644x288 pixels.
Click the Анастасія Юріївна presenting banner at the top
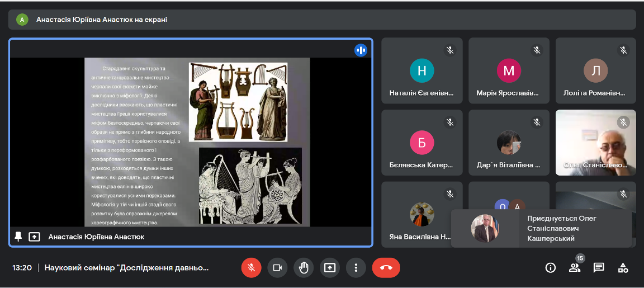[x=101, y=20]
